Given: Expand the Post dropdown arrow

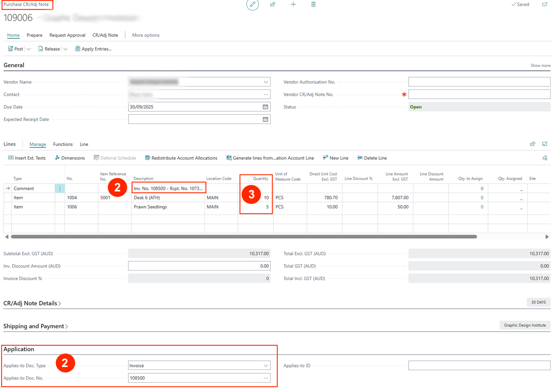Looking at the screenshot, I should (x=29, y=49).
